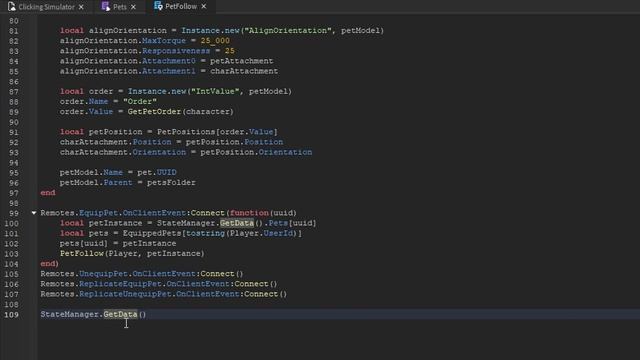Click the 25_000 MaxTorque value
Viewport: 640px width, 360px height.
tap(215, 41)
